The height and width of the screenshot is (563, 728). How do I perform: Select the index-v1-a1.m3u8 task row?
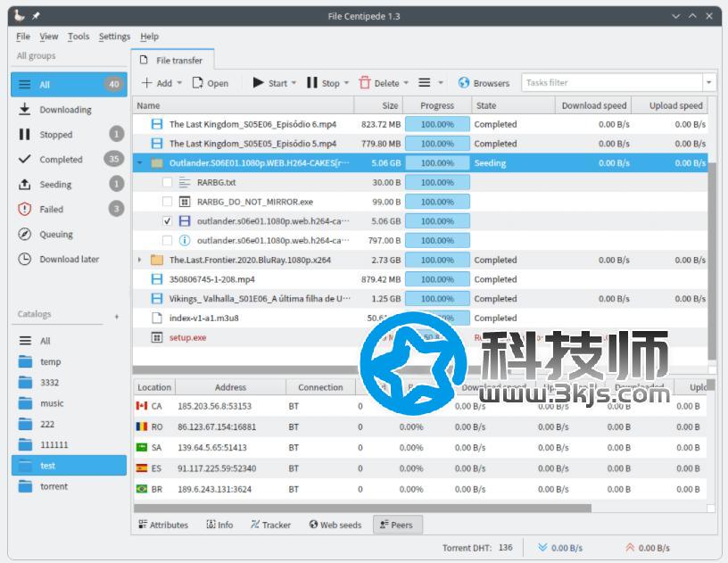419,318
